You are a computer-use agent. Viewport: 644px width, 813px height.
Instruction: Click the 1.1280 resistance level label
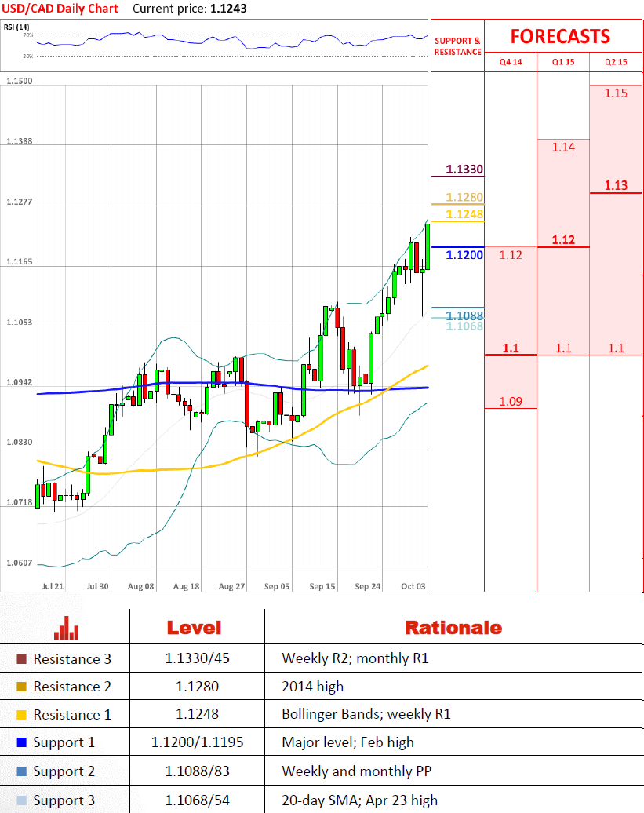[464, 197]
